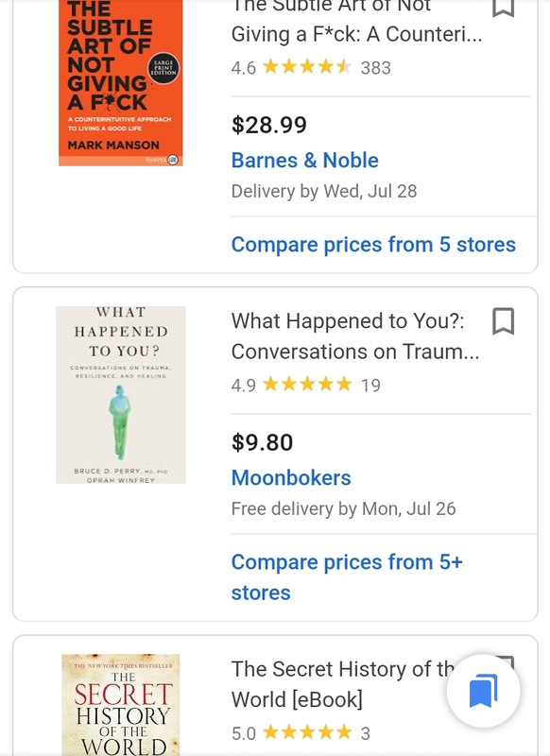Open The Secret History of the World title

342,684
